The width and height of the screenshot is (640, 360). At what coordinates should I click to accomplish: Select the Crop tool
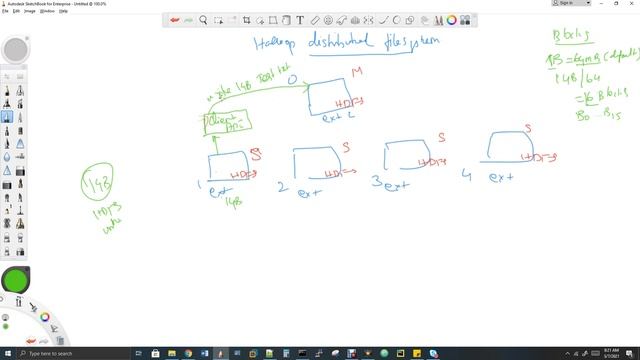tap(247, 20)
